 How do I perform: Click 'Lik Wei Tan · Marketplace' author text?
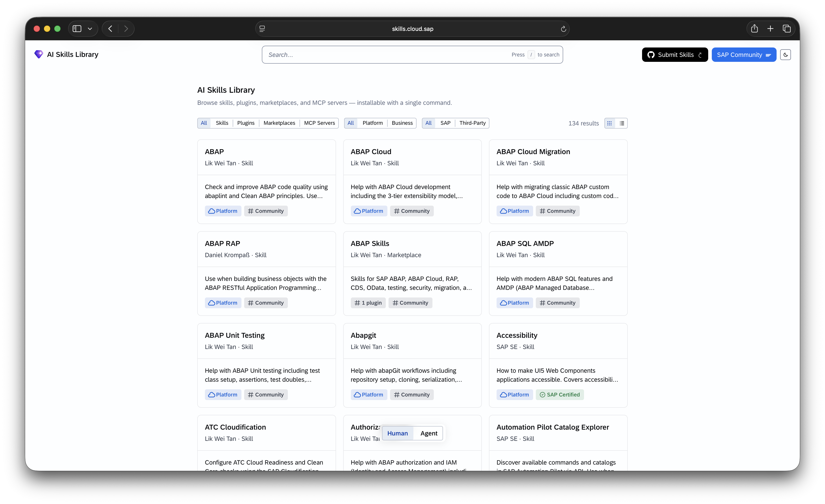pyautogui.click(x=386, y=255)
